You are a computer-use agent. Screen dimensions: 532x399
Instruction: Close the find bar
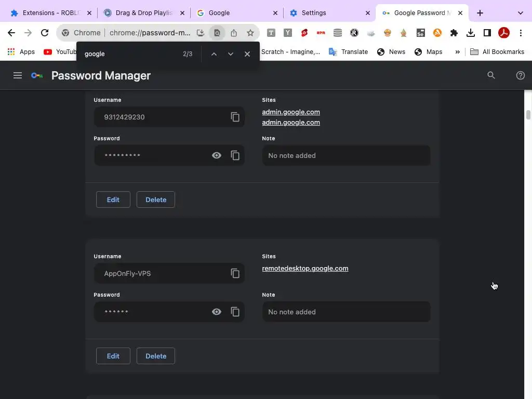tap(247, 54)
